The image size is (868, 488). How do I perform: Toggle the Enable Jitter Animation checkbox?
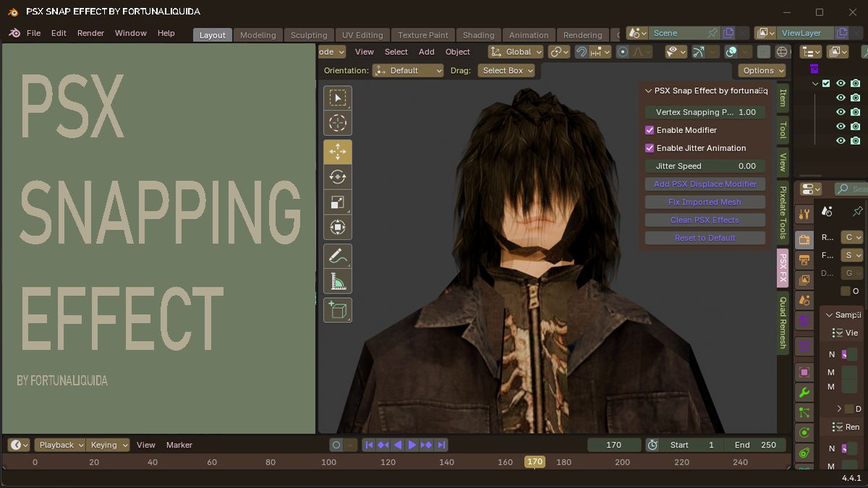tap(650, 148)
